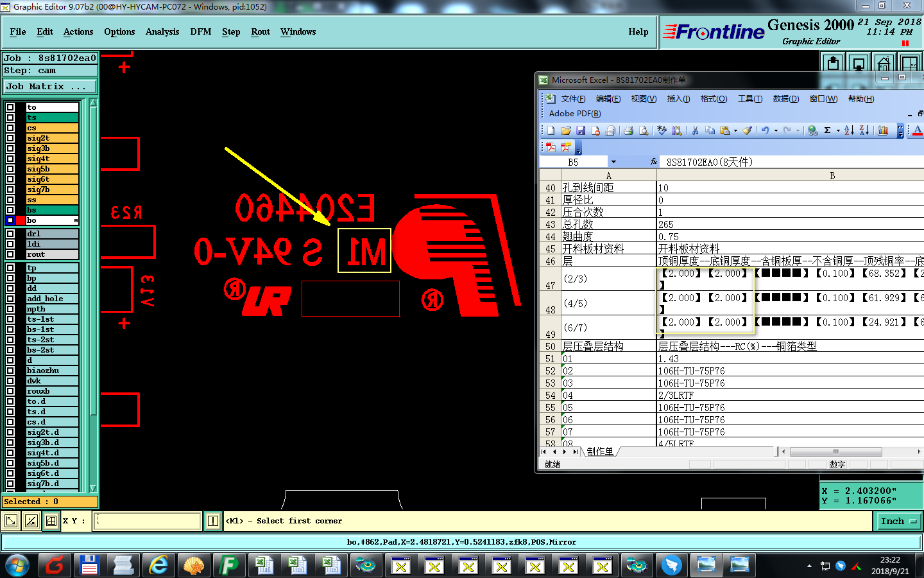Toggle the checkbox for layer 'bo'

click(x=10, y=220)
